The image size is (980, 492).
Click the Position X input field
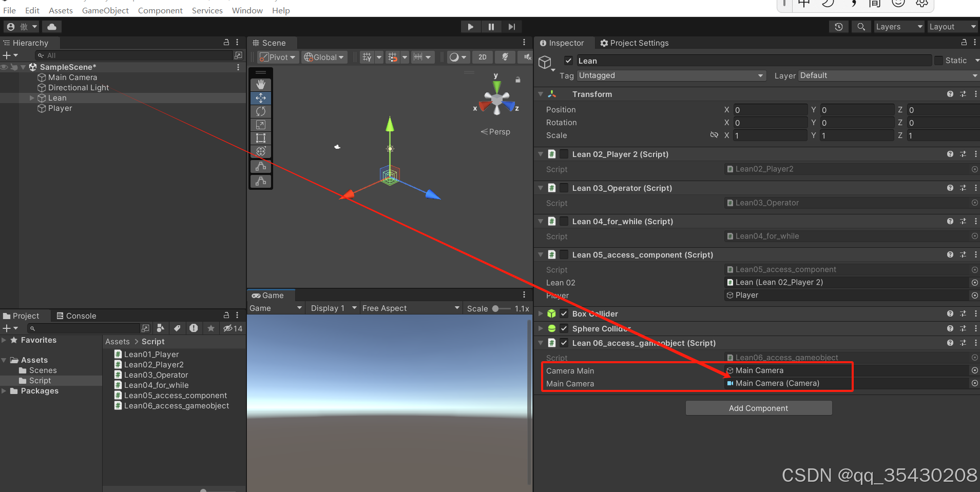tap(770, 110)
